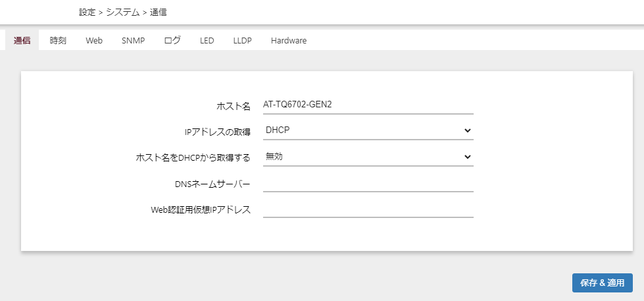Open the IPアドレスの取得 combo box
644x301 pixels.
(368, 131)
